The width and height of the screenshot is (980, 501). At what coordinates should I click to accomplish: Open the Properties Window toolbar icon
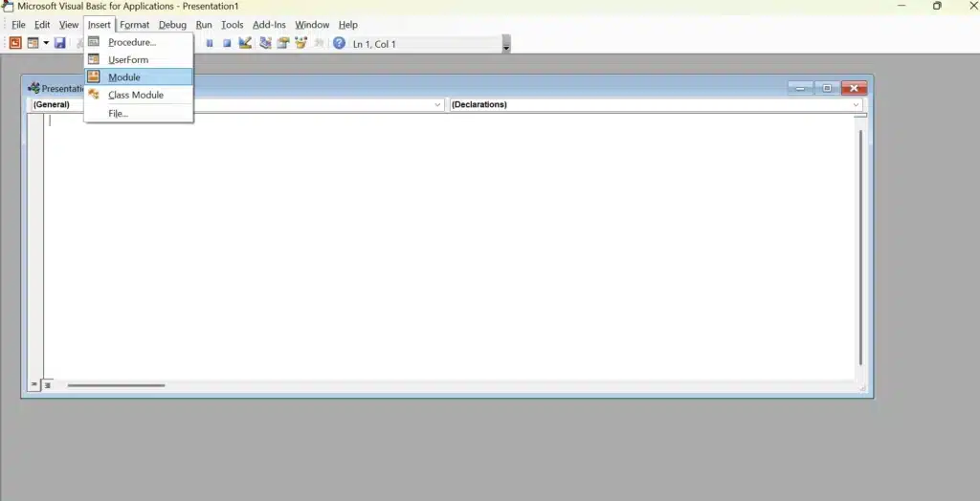pos(283,43)
